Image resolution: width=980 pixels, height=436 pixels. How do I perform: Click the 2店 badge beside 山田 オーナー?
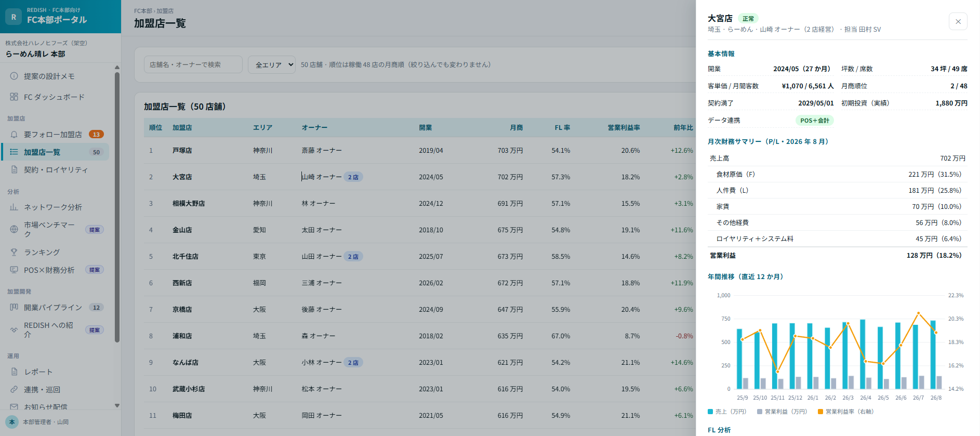[x=353, y=256]
